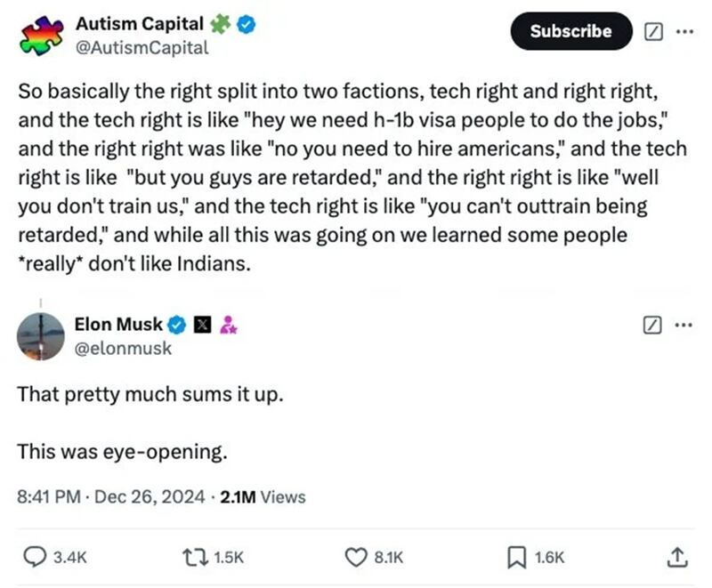Bookmark this post using the 1.6K bookmark icon
This screenshot has height=588, width=712.
point(516,557)
